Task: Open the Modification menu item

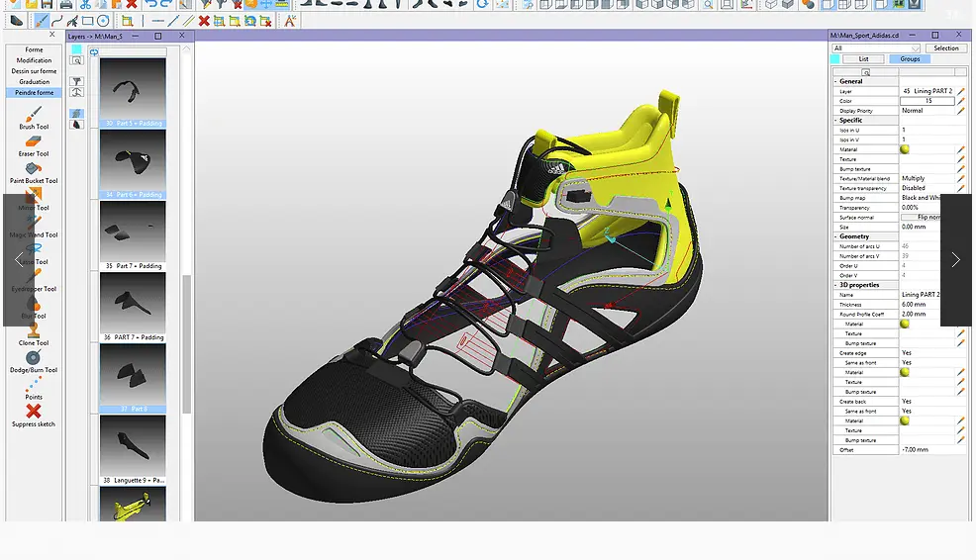Action: [x=34, y=60]
